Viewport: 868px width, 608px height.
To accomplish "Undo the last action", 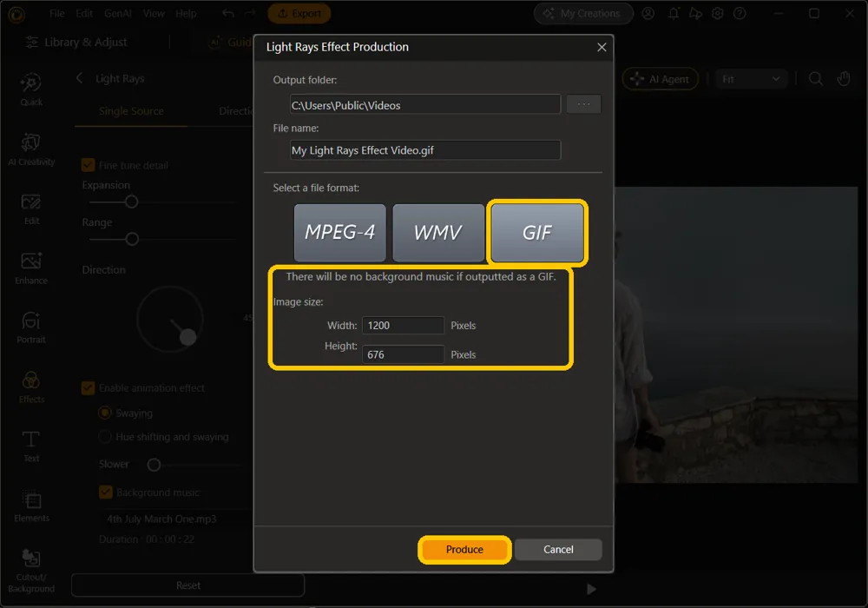I will pos(228,13).
